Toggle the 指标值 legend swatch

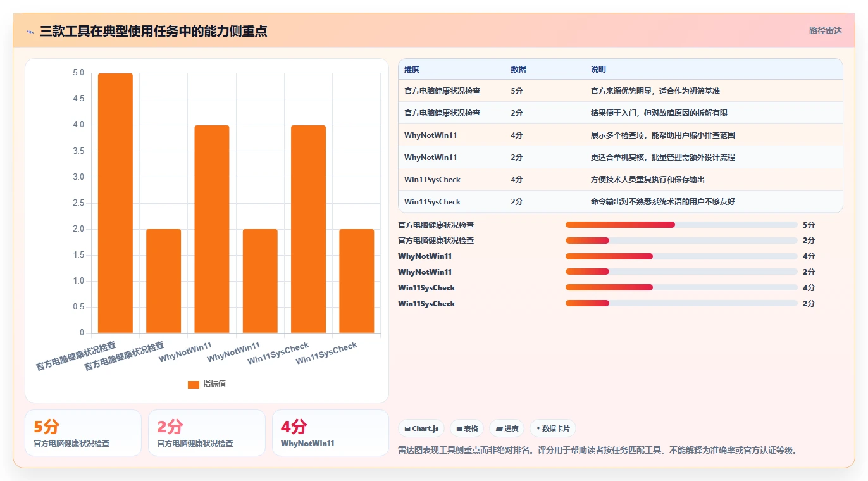click(x=194, y=384)
